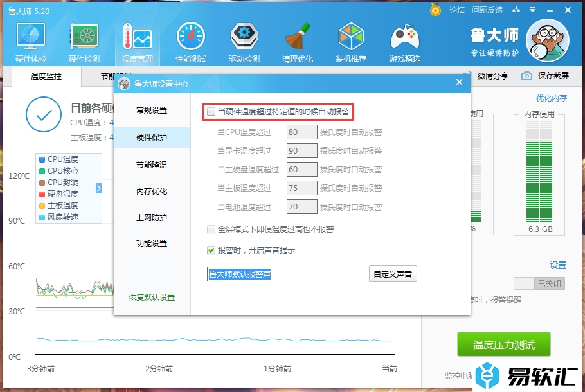Click battery threshold field 70
The height and width of the screenshot is (392, 585).
[302, 207]
